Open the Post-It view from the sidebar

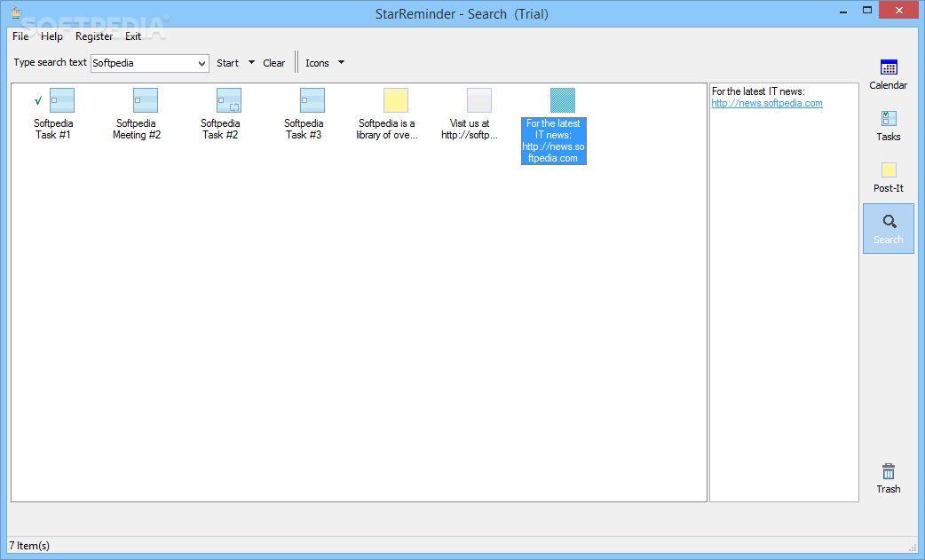pyautogui.click(x=888, y=177)
